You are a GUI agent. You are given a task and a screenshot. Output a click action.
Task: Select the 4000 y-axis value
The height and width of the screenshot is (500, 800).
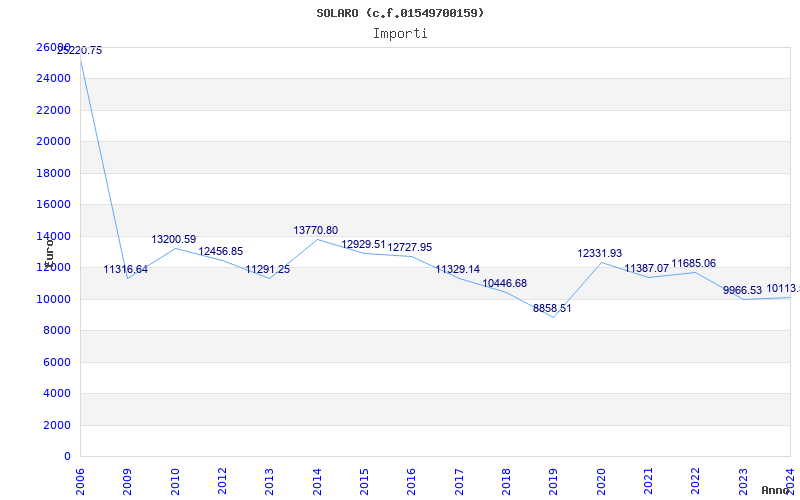click(57, 394)
